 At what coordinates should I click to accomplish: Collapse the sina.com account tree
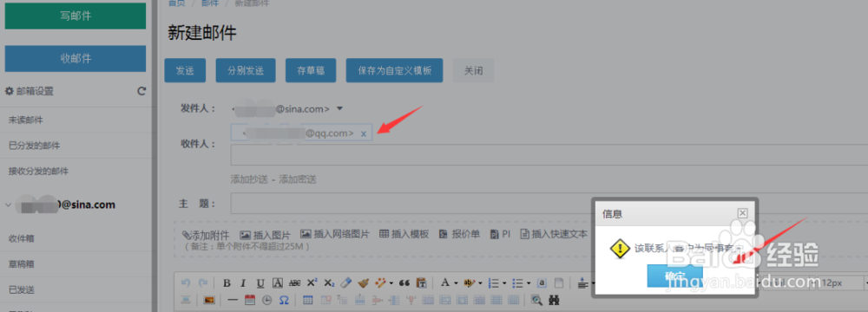tap(8, 205)
